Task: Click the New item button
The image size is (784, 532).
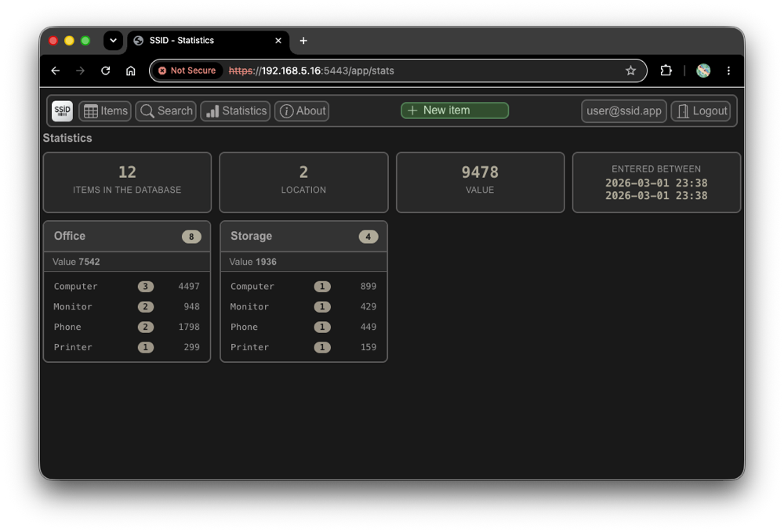Action: [x=455, y=110]
